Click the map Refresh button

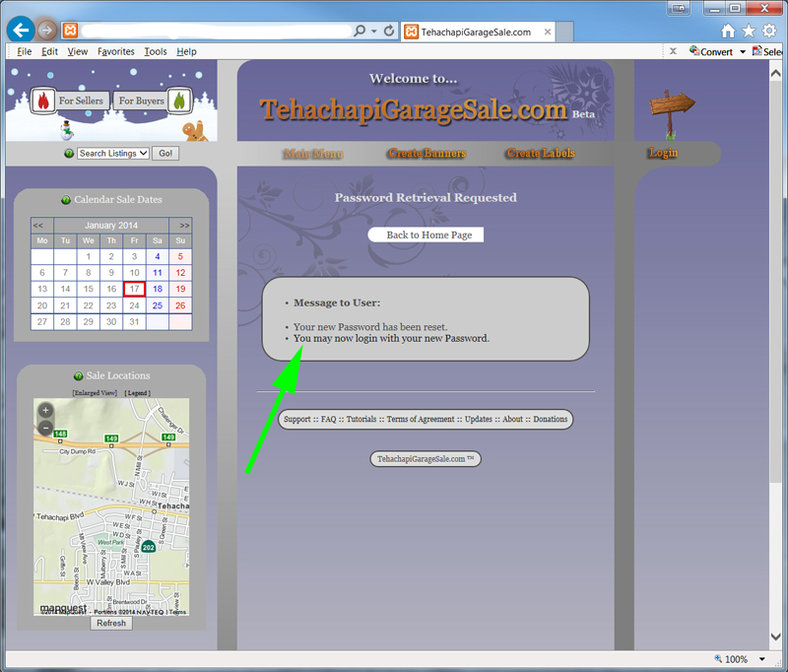pyautogui.click(x=111, y=623)
